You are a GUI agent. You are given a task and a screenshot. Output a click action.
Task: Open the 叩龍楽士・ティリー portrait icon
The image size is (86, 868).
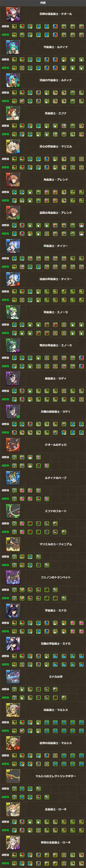(13, 246)
